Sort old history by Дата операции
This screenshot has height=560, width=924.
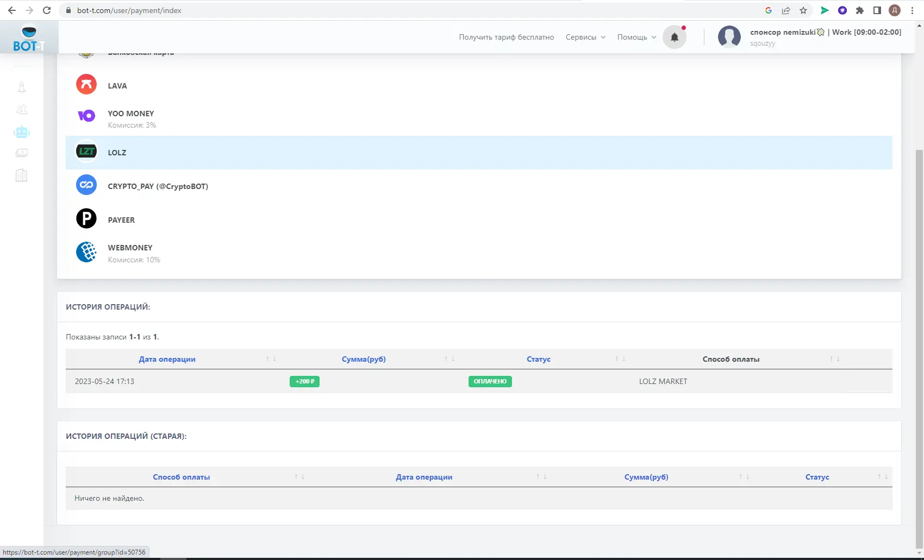pyautogui.click(x=424, y=477)
